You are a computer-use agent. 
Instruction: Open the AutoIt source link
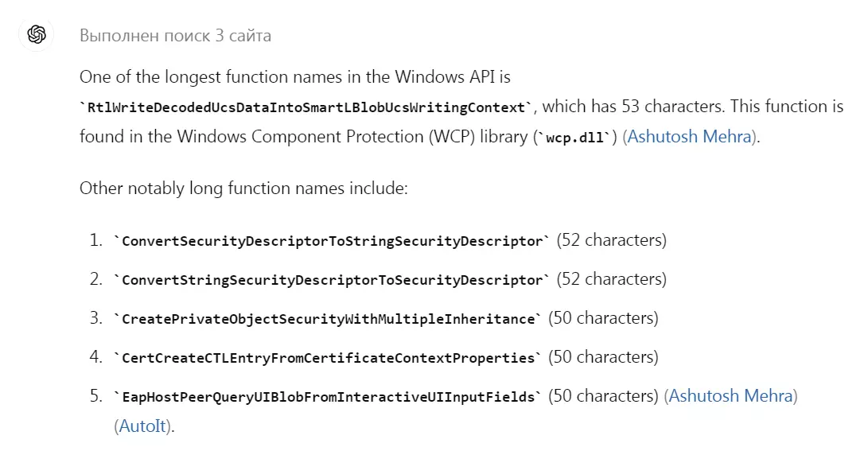[142, 426]
